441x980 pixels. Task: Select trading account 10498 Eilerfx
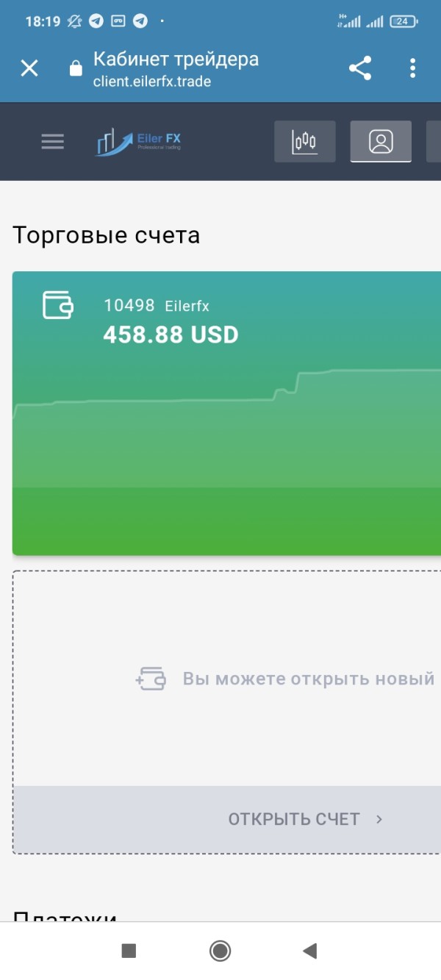(x=156, y=306)
